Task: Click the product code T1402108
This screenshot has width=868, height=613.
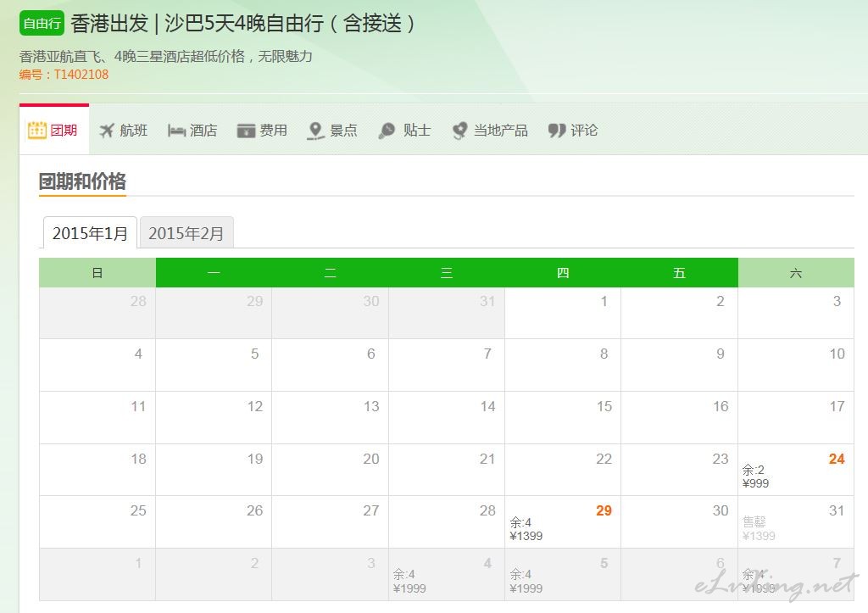Action: point(81,75)
